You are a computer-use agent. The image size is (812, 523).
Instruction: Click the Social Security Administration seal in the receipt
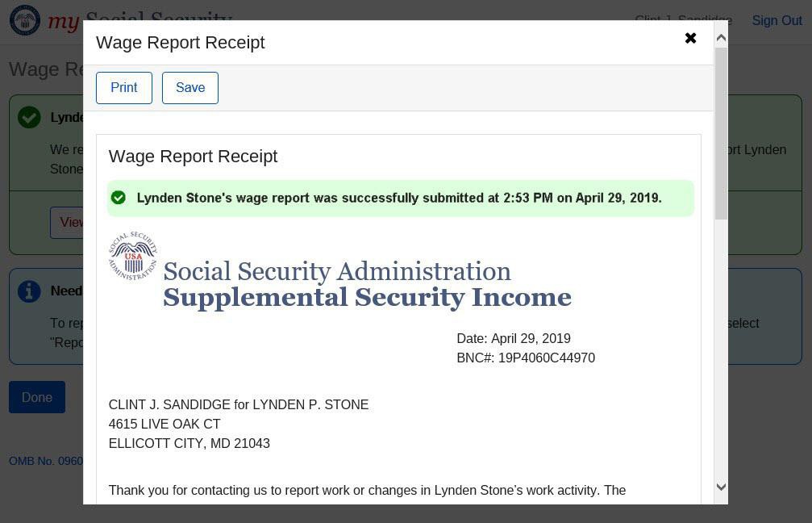[x=133, y=256]
